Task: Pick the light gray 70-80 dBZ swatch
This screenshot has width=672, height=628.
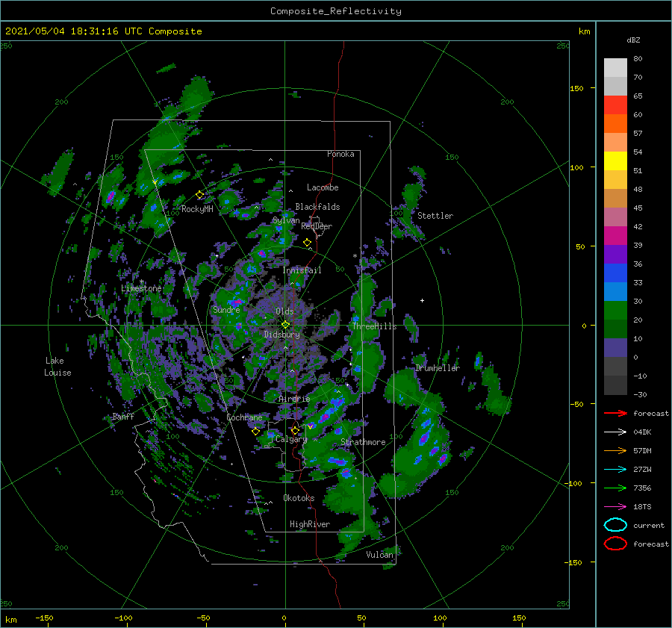Action: click(615, 68)
